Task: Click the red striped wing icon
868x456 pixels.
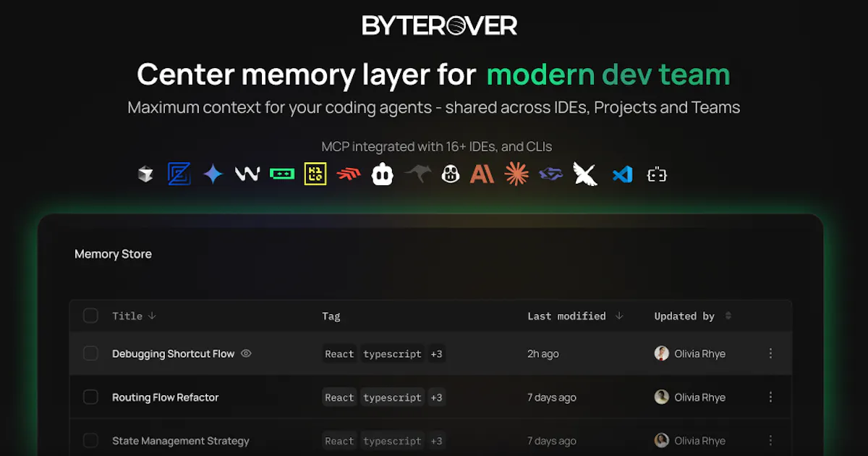Action: (349, 174)
